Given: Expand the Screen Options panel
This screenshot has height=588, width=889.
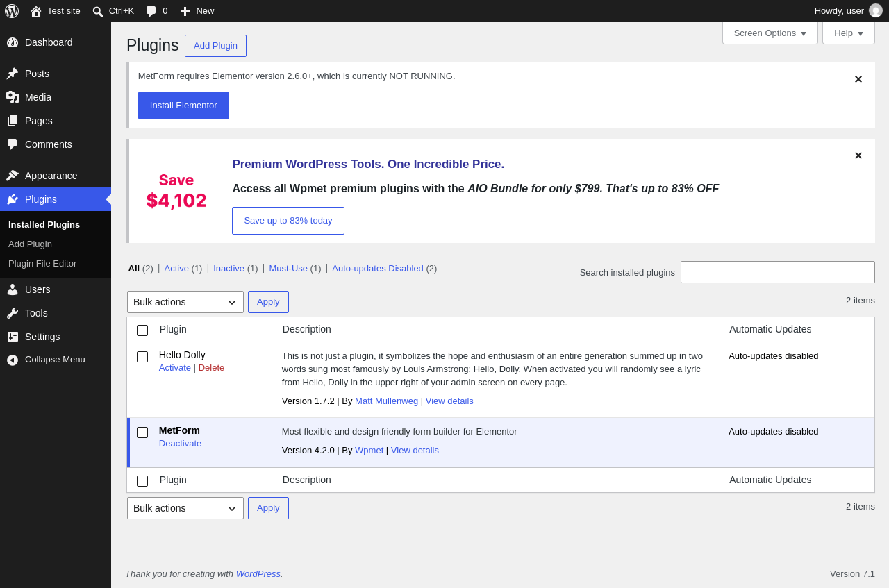Looking at the screenshot, I should pyautogui.click(x=770, y=33).
